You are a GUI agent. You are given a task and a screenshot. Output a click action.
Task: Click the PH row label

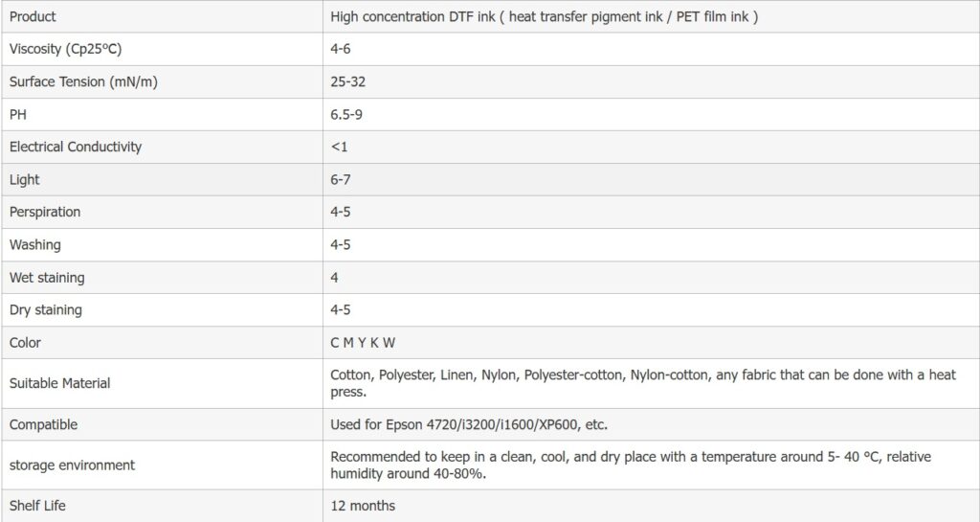[x=18, y=115]
